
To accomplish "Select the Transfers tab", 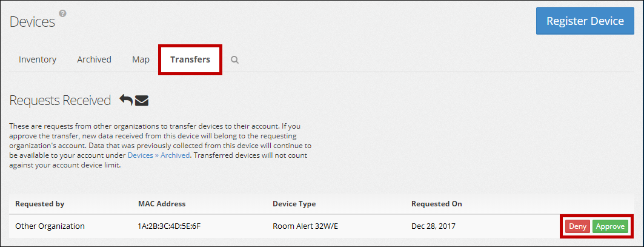I will [x=190, y=59].
